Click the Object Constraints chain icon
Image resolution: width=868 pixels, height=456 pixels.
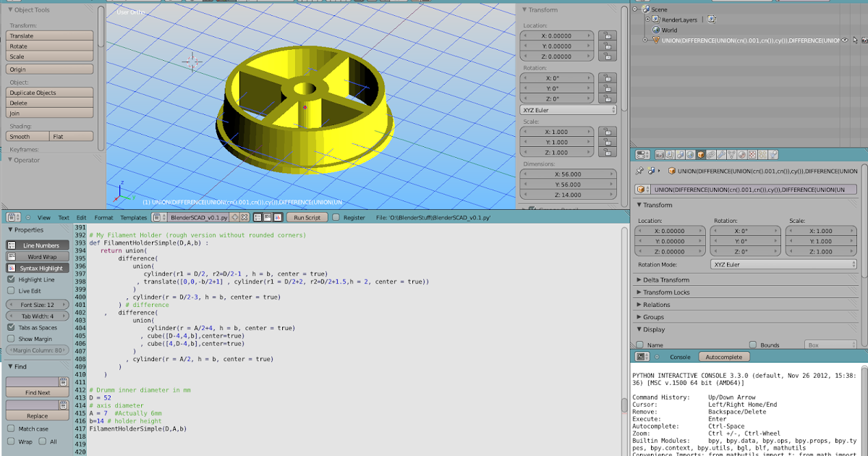[x=711, y=154]
